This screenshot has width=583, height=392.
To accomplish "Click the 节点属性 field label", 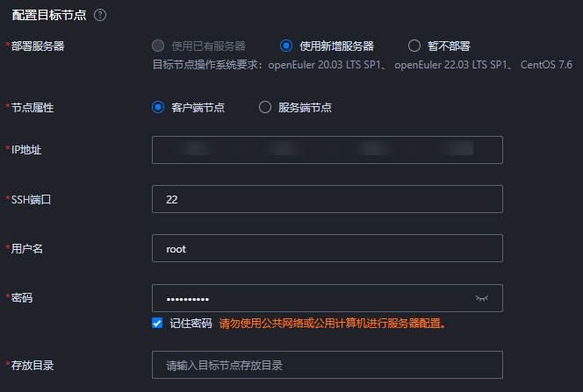I will [32, 108].
